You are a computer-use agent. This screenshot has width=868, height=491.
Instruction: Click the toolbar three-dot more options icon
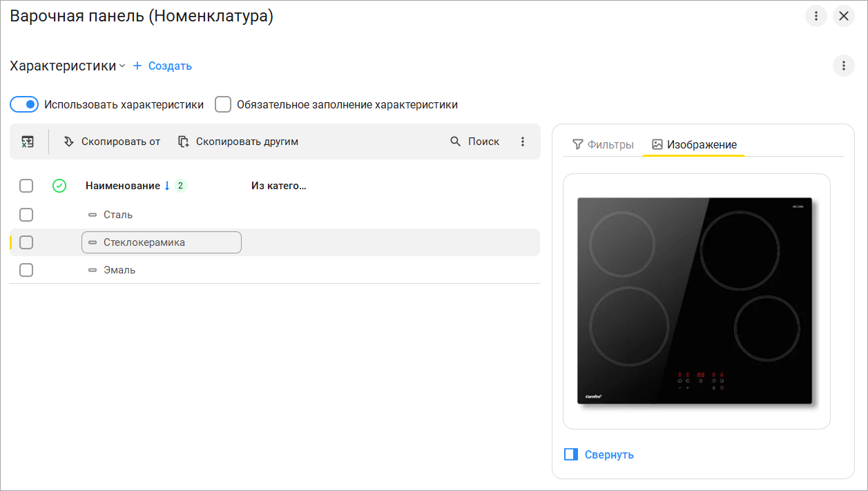pos(523,142)
